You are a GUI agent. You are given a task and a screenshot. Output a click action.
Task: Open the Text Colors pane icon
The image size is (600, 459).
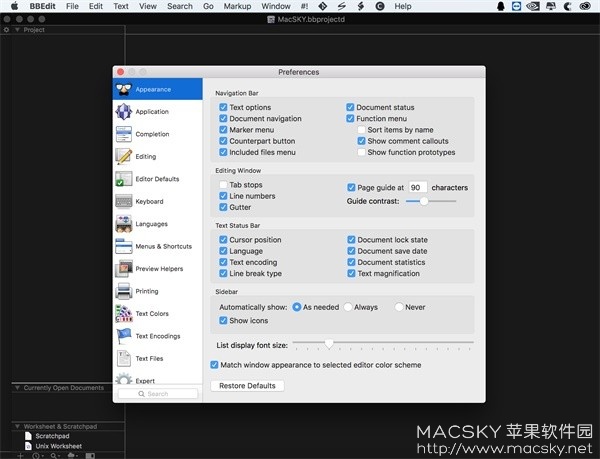tap(124, 314)
